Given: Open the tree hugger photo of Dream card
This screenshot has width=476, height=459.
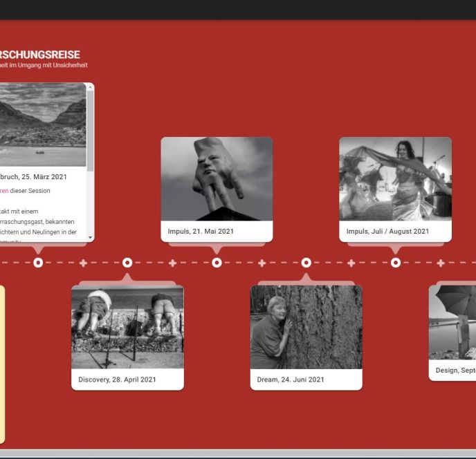Looking at the screenshot, I should (x=306, y=327).
